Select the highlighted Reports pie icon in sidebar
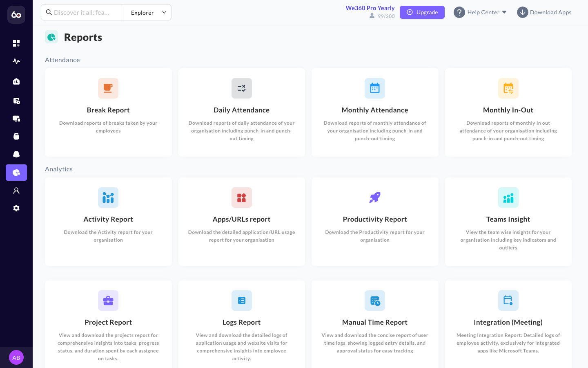Image resolution: width=588 pixels, height=368 pixels. 16,173
